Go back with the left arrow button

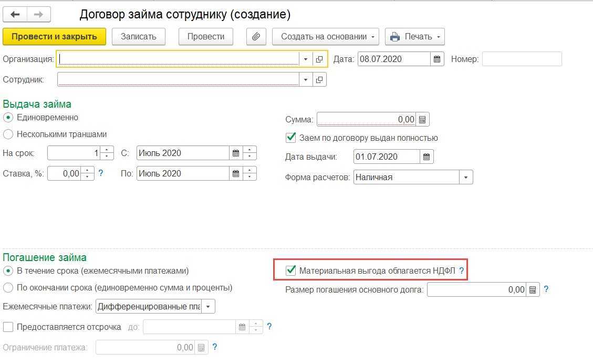click(x=15, y=14)
